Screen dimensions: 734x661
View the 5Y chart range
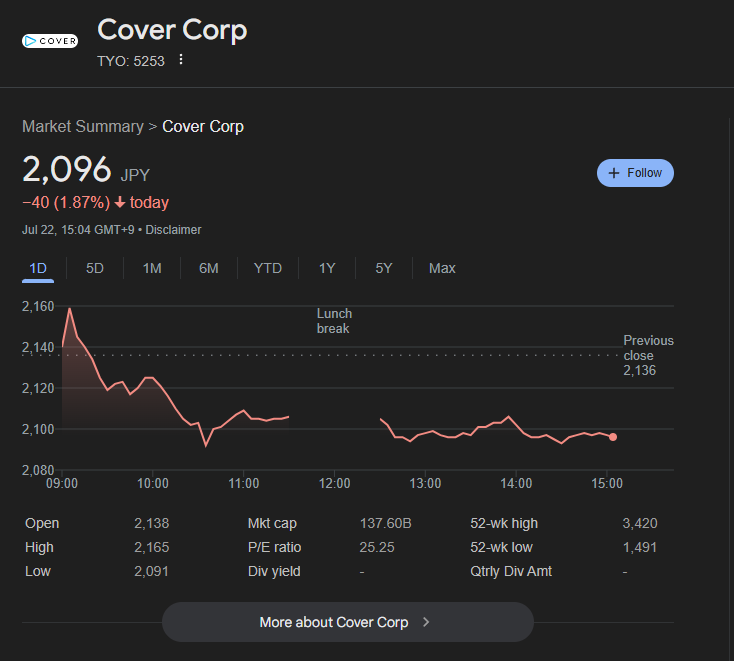pyautogui.click(x=383, y=268)
